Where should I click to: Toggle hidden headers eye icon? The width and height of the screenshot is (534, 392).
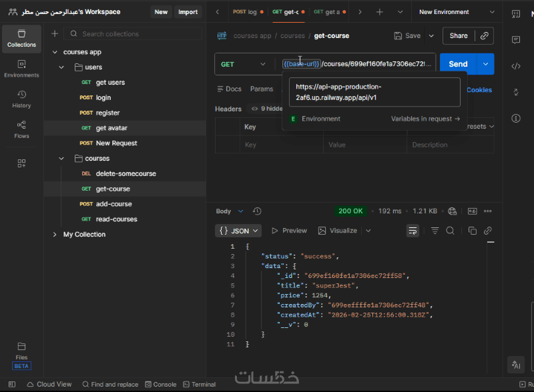click(254, 109)
